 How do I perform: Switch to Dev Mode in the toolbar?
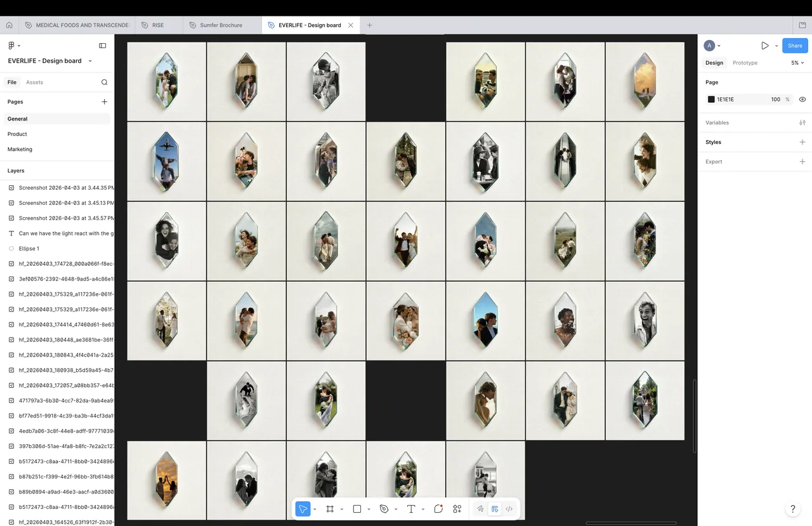[509, 509]
